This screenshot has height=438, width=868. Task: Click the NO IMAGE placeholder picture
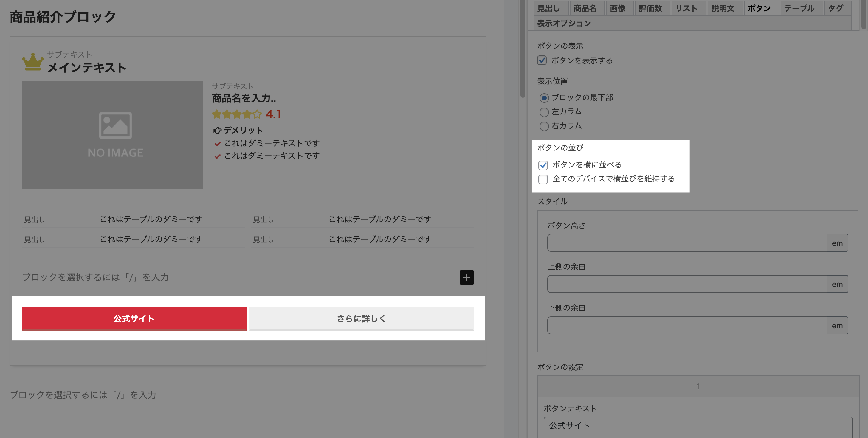(112, 135)
